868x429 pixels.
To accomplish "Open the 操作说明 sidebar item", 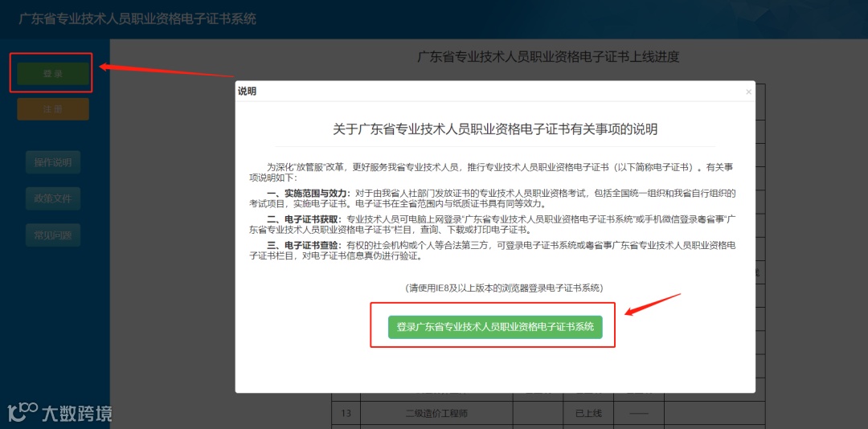I will click(x=52, y=163).
